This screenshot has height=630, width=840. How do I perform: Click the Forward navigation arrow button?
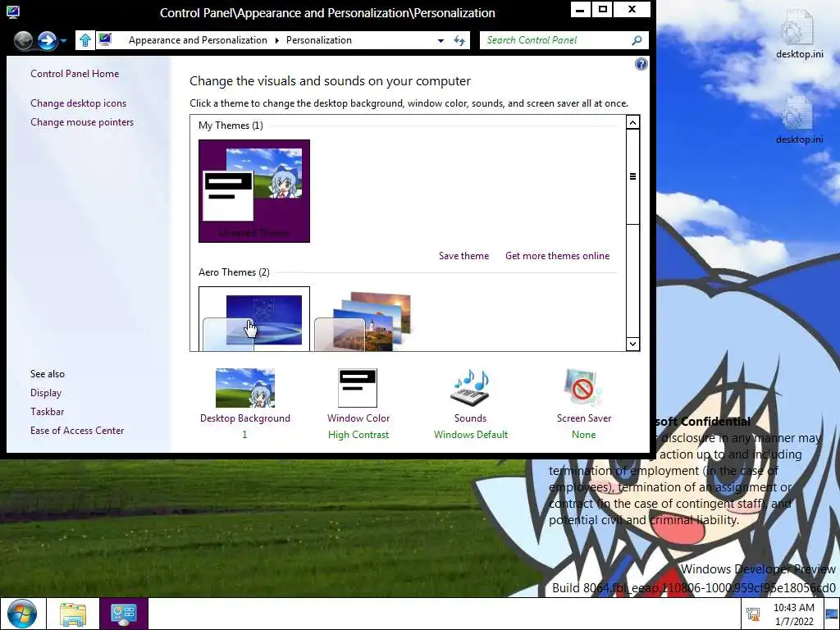coord(47,40)
